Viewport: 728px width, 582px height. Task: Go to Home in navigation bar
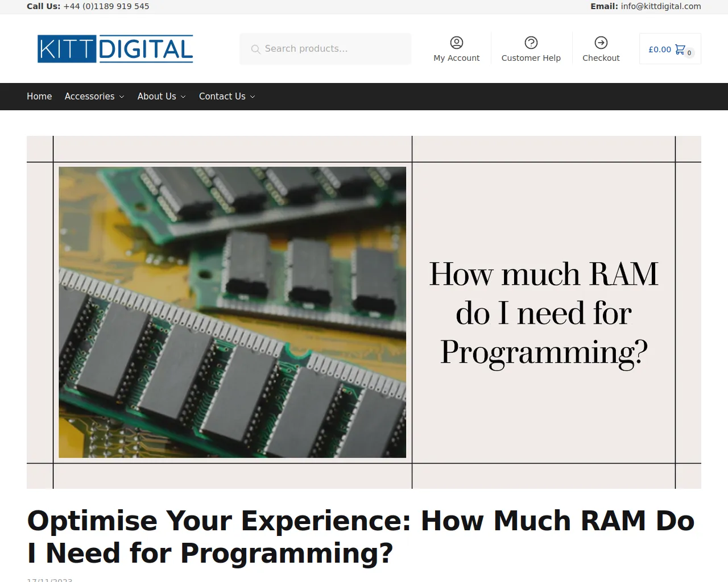pyautogui.click(x=39, y=97)
